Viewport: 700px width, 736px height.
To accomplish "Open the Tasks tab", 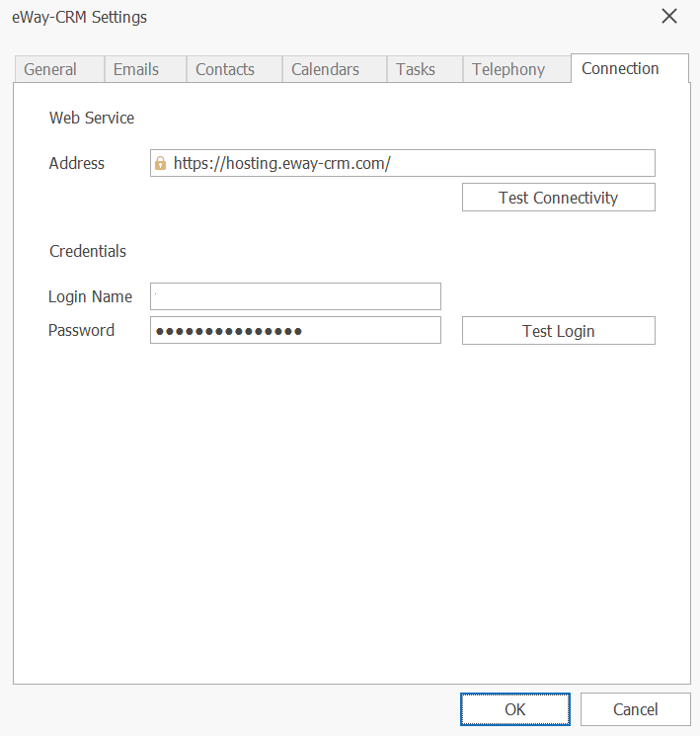I will coord(425,69).
